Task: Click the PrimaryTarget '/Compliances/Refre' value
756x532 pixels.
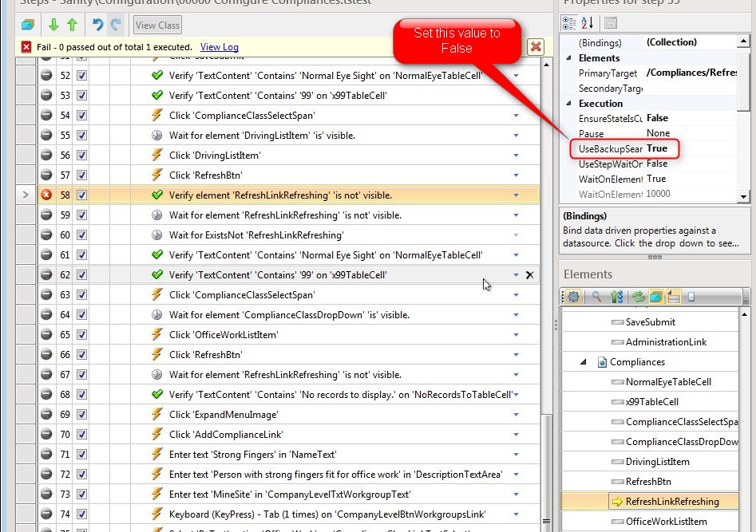Action: (691, 73)
